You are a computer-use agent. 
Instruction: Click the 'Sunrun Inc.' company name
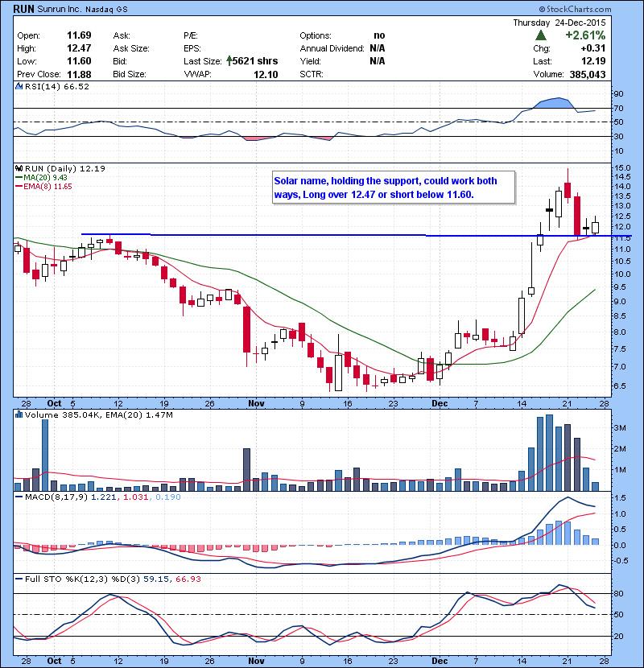pos(59,9)
